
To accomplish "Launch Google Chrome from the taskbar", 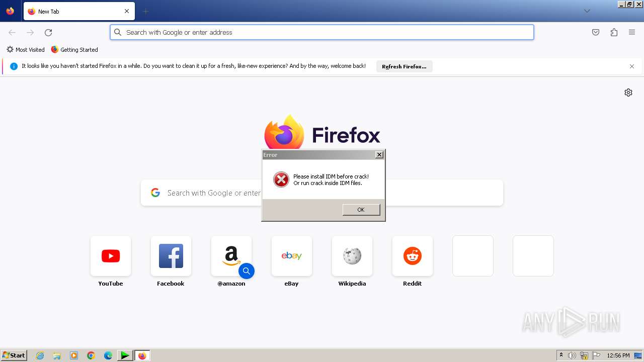I will [91, 355].
